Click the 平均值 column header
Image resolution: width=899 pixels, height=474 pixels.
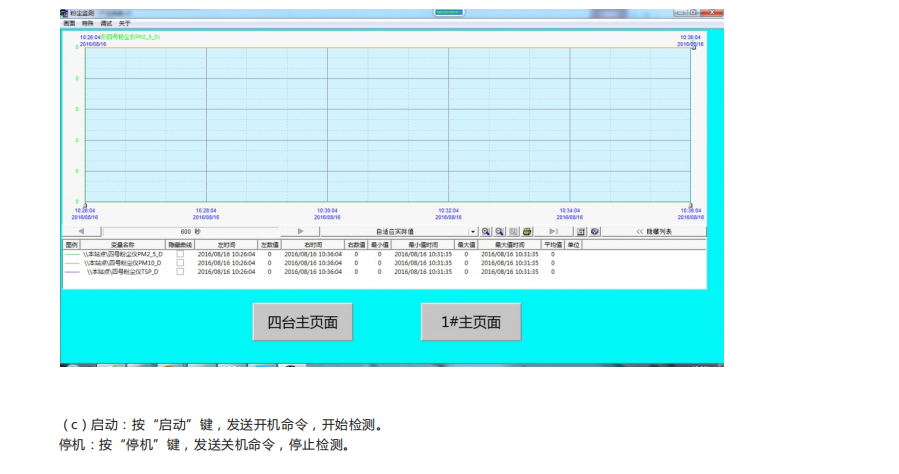coord(553,245)
